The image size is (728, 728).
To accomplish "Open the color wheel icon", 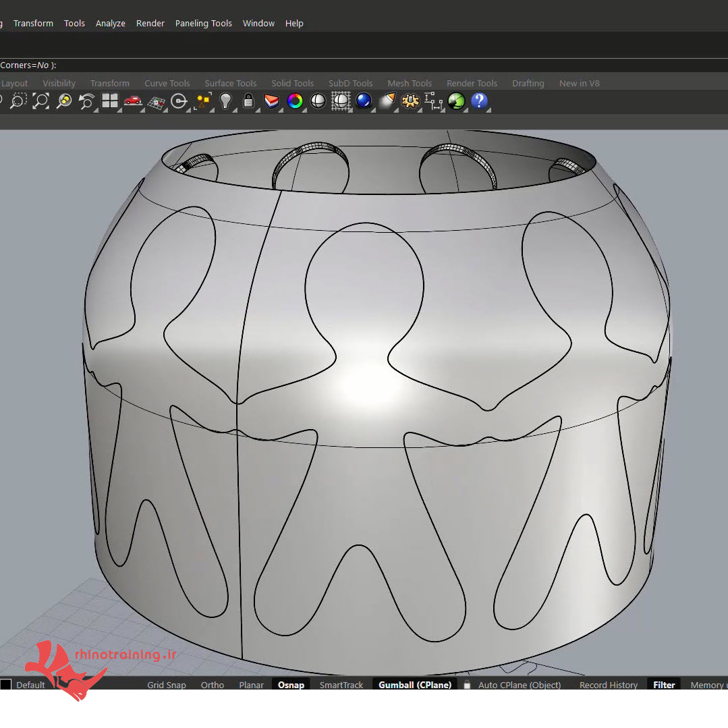I will (x=294, y=101).
